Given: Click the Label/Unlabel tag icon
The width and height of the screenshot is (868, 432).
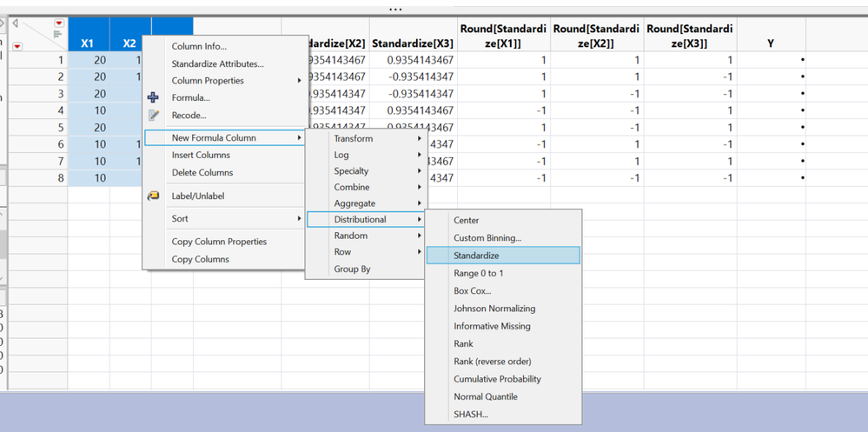Looking at the screenshot, I should (153, 196).
